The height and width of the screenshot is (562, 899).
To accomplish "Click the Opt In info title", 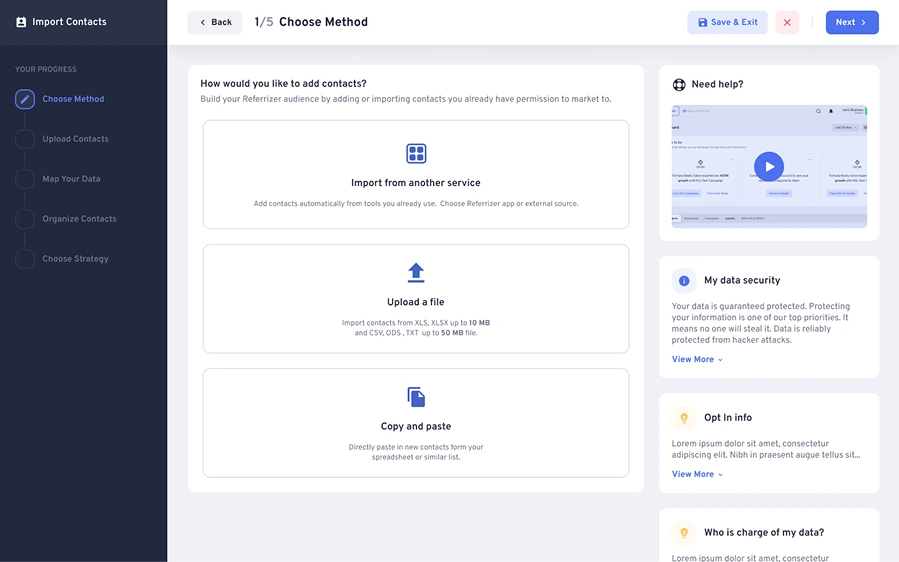I will click(728, 418).
